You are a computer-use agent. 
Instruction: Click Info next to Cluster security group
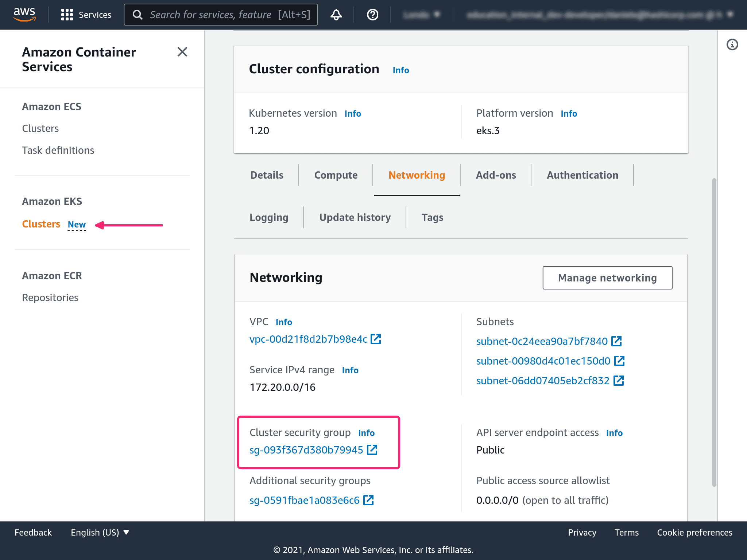pos(366,433)
